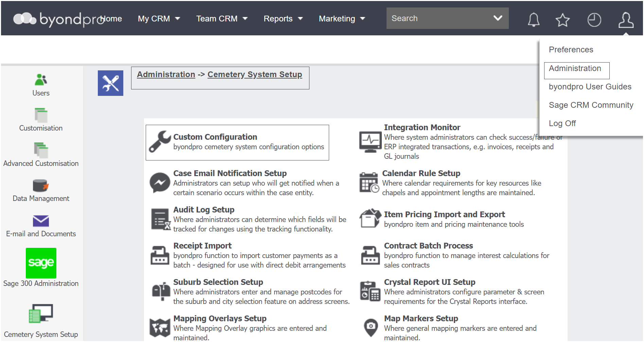Open Mapping Overlays Setup link

pyautogui.click(x=220, y=319)
